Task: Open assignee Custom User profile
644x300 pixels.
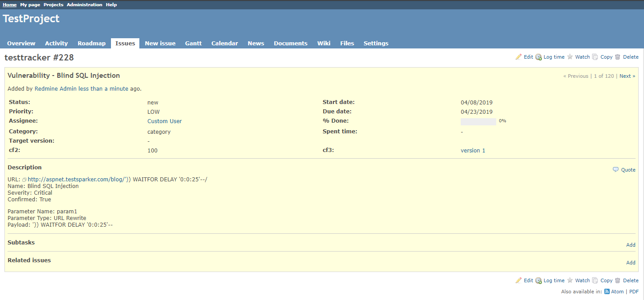Action: click(x=164, y=121)
